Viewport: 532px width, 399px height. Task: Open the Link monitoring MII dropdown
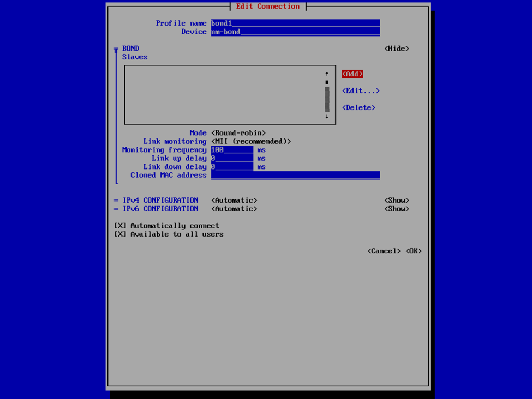[251, 141]
